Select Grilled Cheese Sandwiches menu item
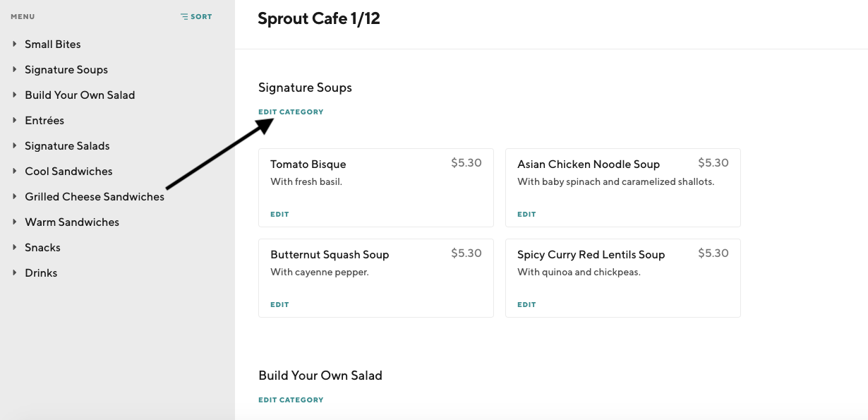 click(x=95, y=197)
